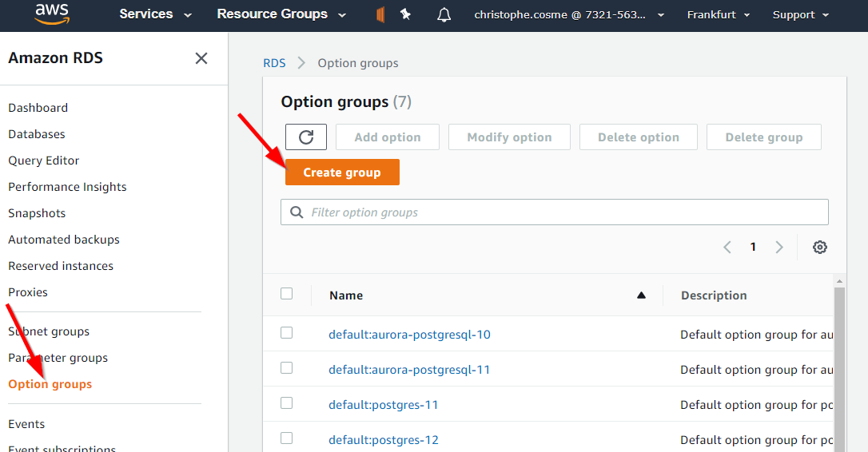Open Subnet groups in the sidebar
Image resolution: width=868 pixels, height=452 pixels.
(x=49, y=332)
